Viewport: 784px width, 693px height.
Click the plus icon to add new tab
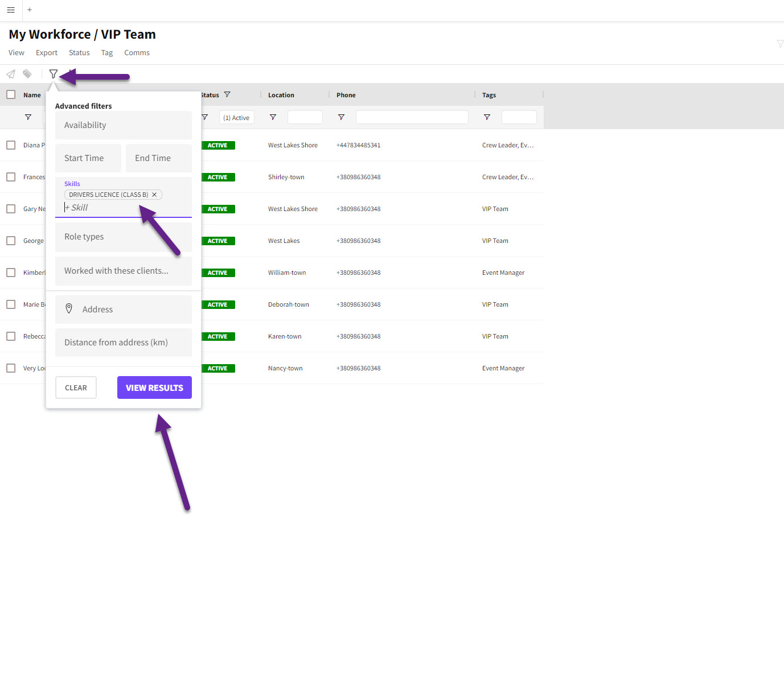click(x=30, y=10)
